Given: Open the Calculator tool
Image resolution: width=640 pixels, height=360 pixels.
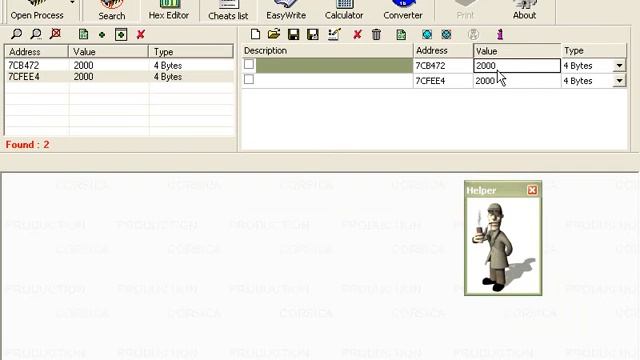Looking at the screenshot, I should (344, 11).
